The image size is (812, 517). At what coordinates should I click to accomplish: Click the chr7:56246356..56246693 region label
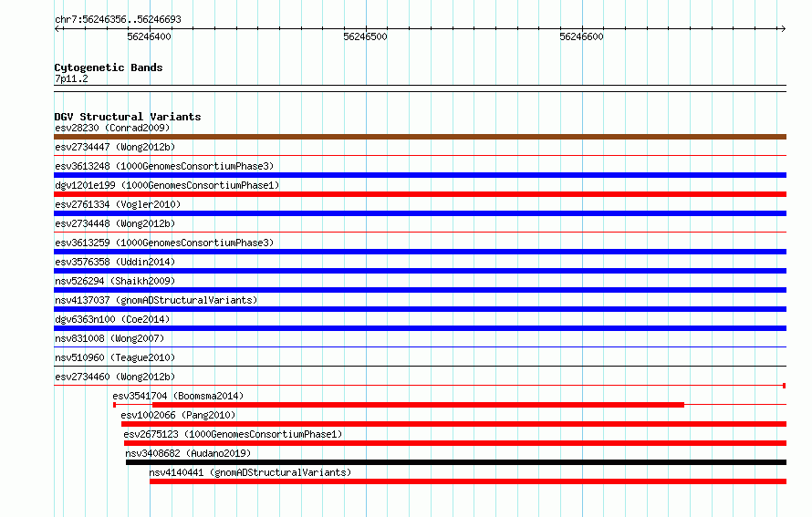click(x=118, y=19)
